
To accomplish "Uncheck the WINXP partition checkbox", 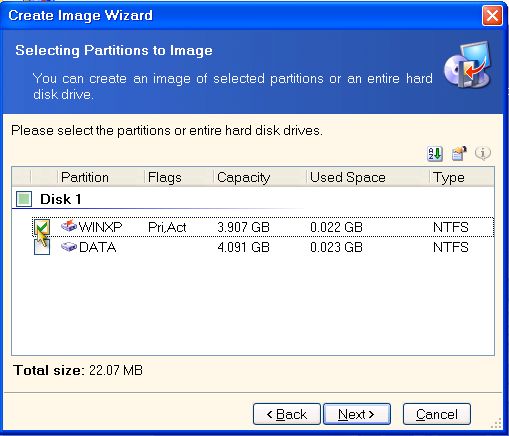I will pyautogui.click(x=42, y=227).
